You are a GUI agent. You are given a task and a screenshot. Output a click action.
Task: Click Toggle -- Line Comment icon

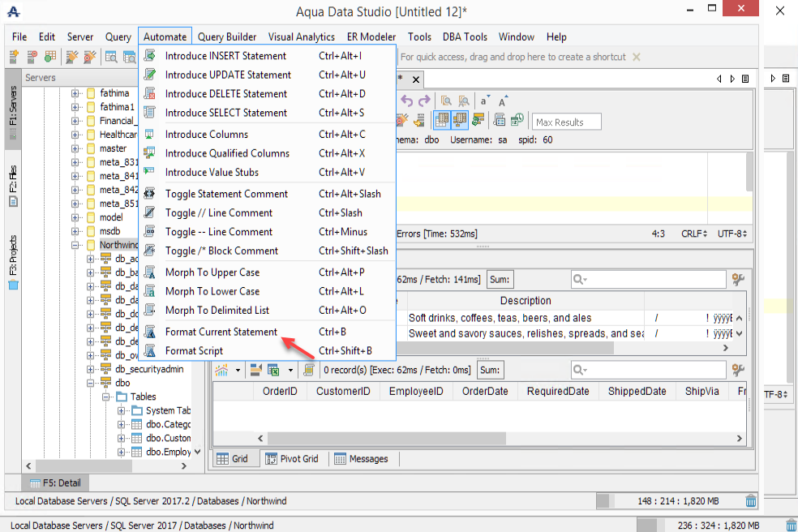click(x=149, y=232)
